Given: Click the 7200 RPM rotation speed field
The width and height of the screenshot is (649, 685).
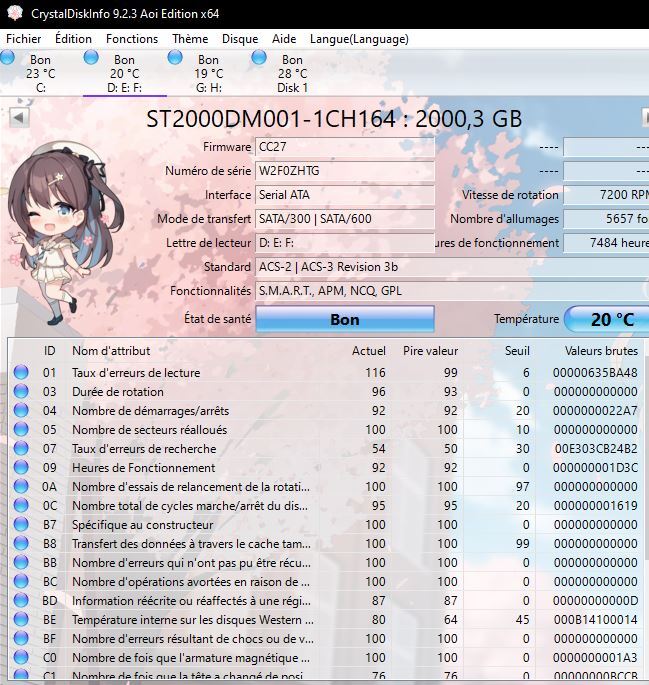Looking at the screenshot, I should [606, 195].
